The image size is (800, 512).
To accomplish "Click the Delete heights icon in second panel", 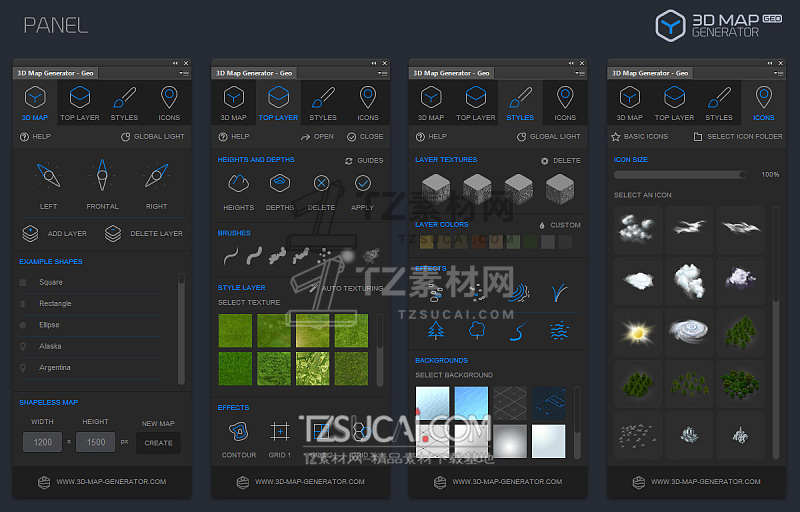I will coord(321,183).
